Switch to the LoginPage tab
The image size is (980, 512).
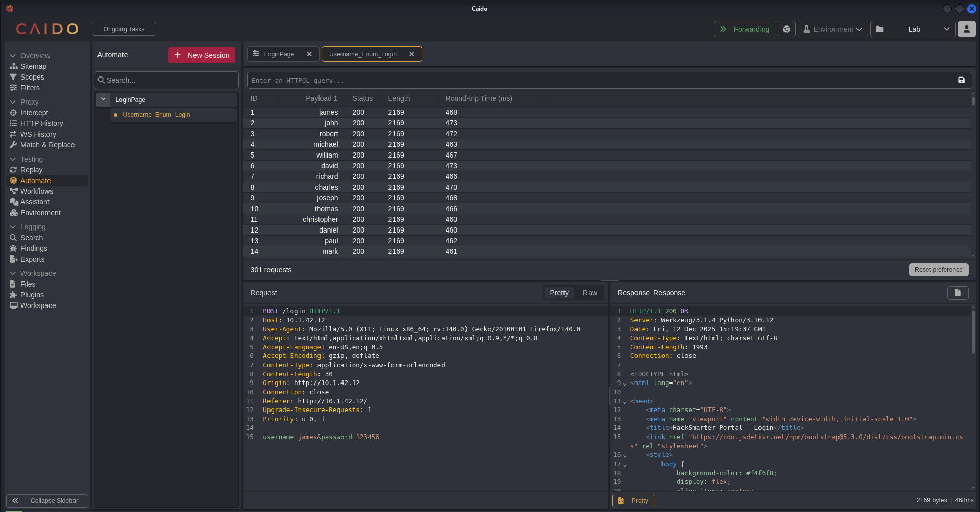(279, 54)
